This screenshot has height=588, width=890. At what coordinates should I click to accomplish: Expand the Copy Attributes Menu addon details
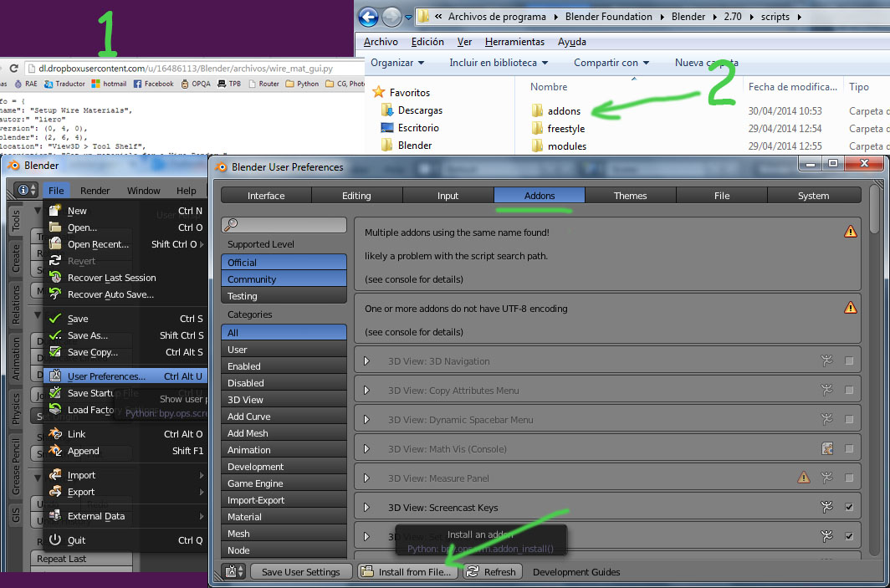(366, 390)
